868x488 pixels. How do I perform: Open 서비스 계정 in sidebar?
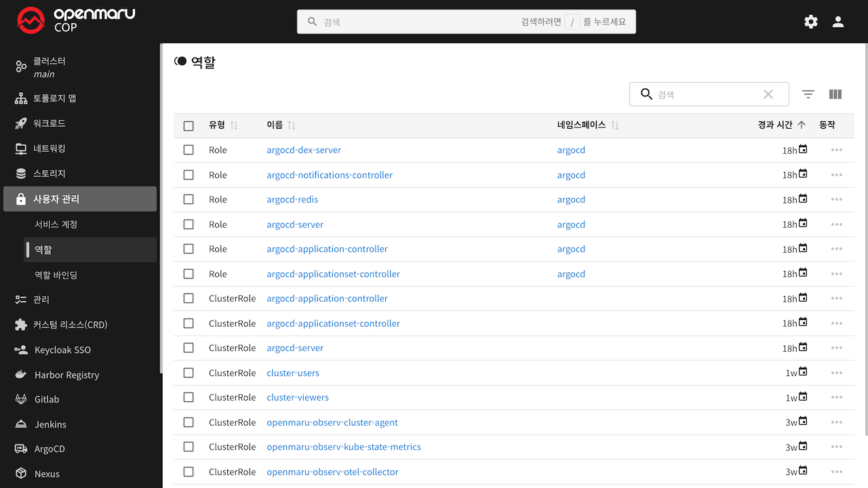click(x=56, y=224)
